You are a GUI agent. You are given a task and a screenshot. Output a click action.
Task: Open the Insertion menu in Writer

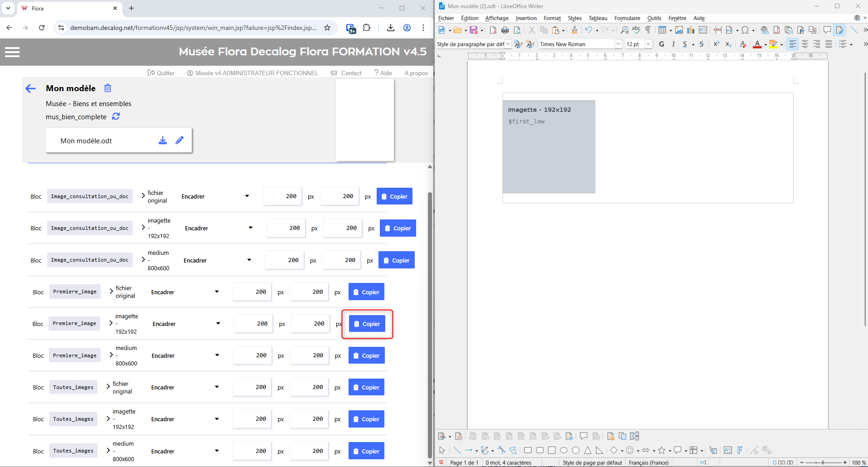pos(526,18)
